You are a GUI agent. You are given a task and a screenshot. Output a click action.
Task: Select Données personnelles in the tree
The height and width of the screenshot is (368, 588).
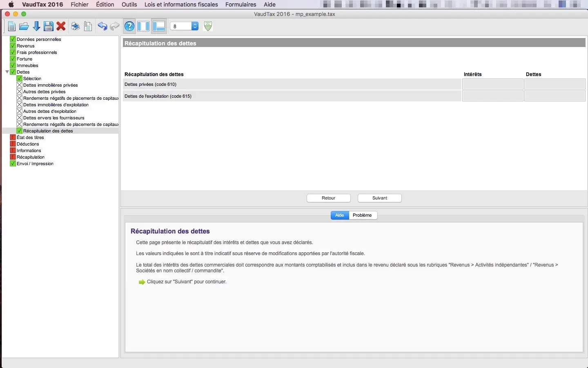[x=39, y=39]
